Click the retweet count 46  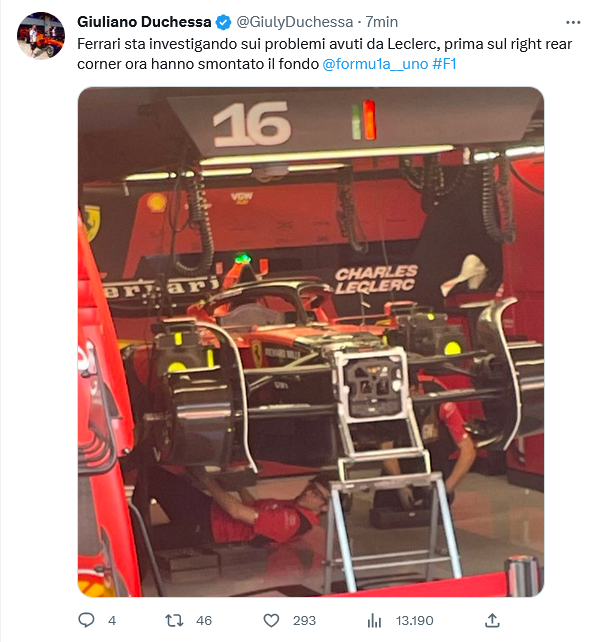click(204, 621)
